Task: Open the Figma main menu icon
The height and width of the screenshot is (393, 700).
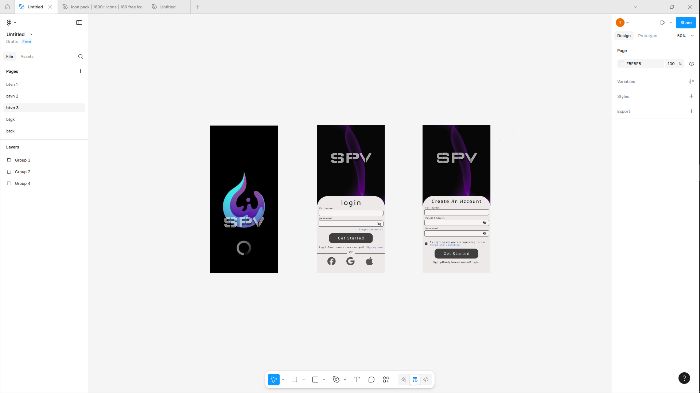Action: tap(9, 22)
